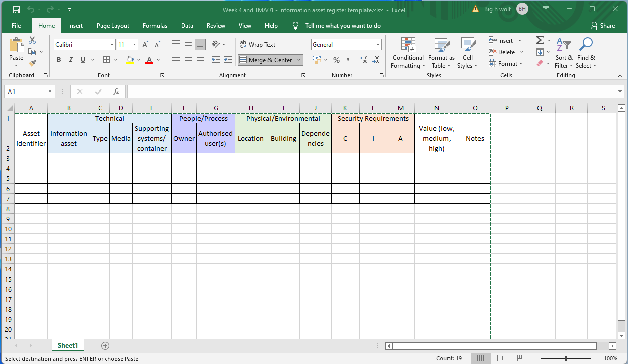Open the General number format dropdown
The height and width of the screenshot is (364, 628).
tap(378, 45)
